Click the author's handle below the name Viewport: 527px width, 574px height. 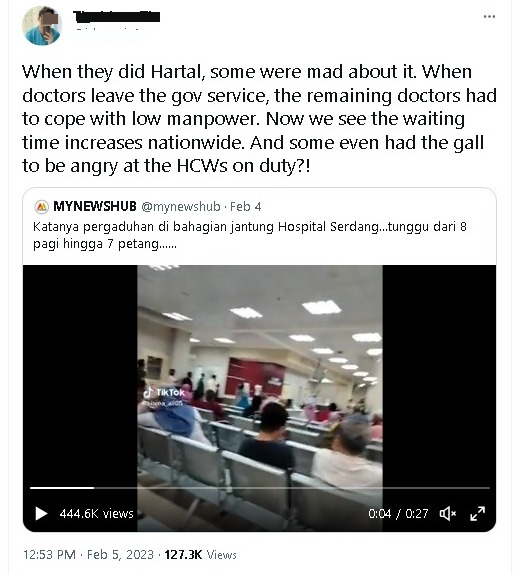(108, 30)
